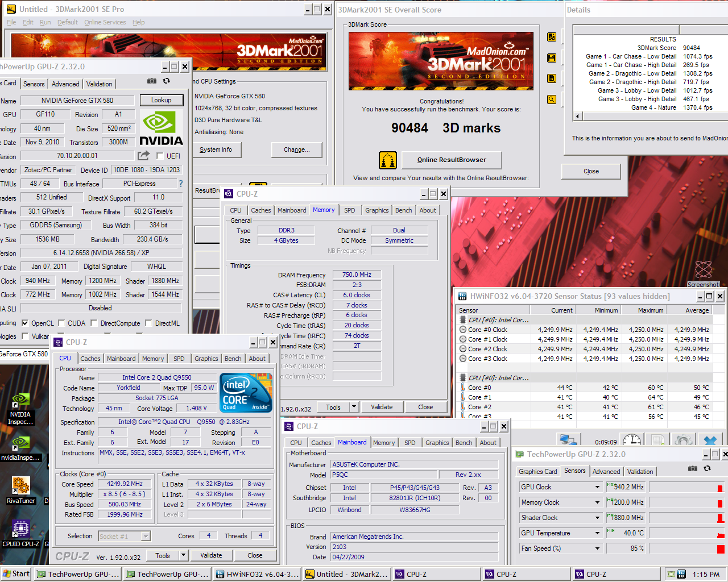Click the Fan Speed sensor graph in GPU-Z
Screen dimensions: 728x582
coord(686,548)
